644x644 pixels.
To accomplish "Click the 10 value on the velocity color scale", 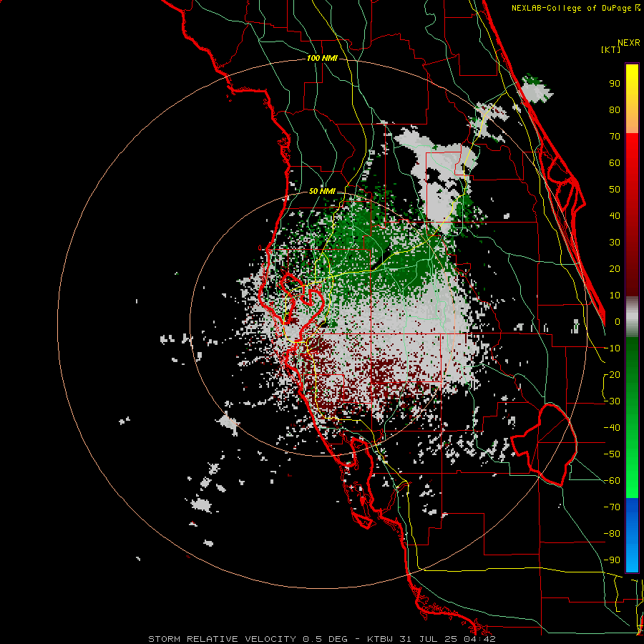I will tap(615, 296).
